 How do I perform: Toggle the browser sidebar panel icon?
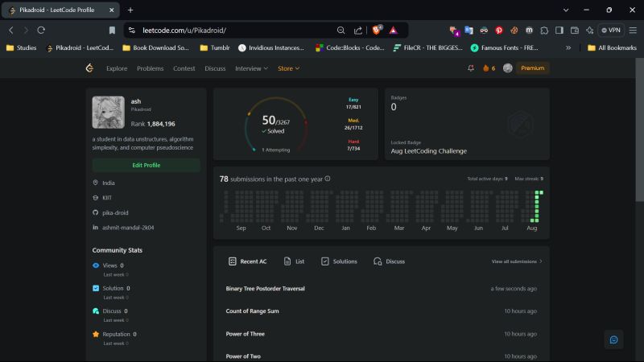(x=559, y=30)
